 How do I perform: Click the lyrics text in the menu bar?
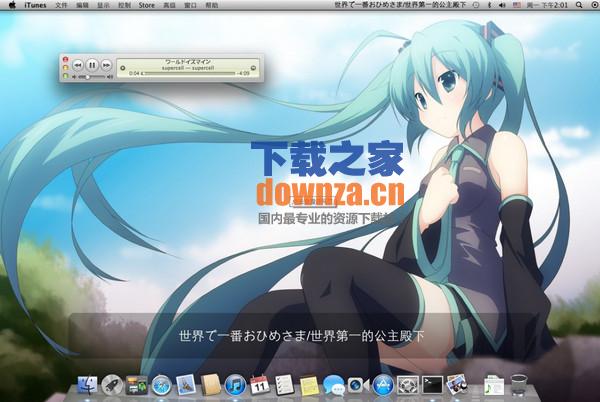400,5
